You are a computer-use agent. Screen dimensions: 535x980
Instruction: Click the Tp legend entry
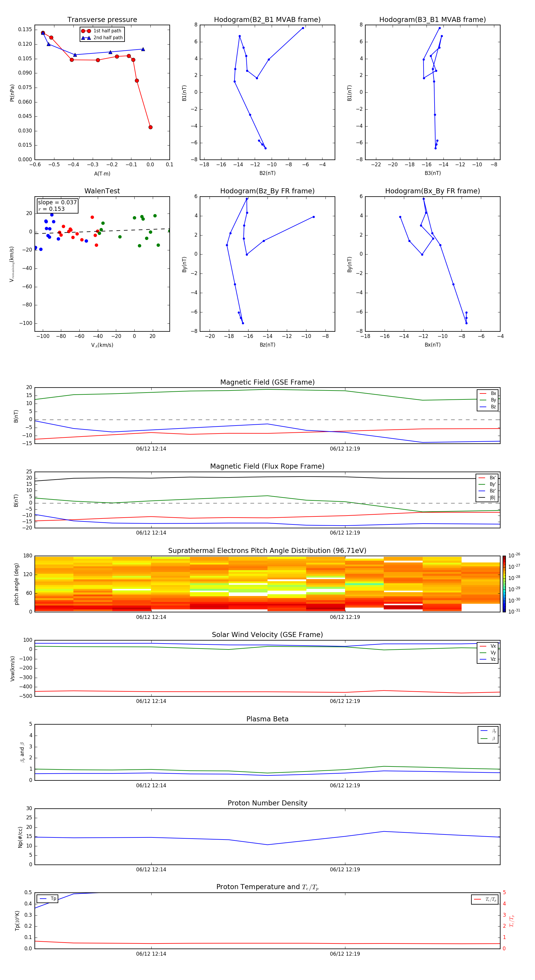[48, 899]
